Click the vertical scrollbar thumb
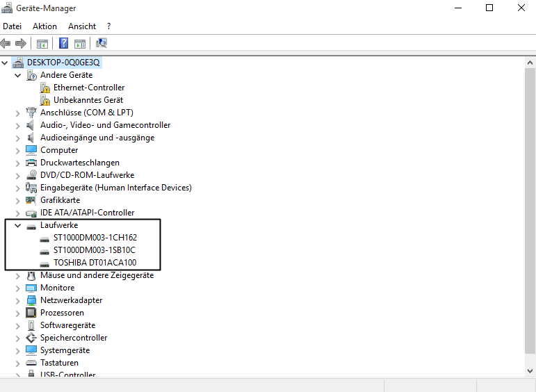The height and width of the screenshot is (392, 536). tap(530, 211)
